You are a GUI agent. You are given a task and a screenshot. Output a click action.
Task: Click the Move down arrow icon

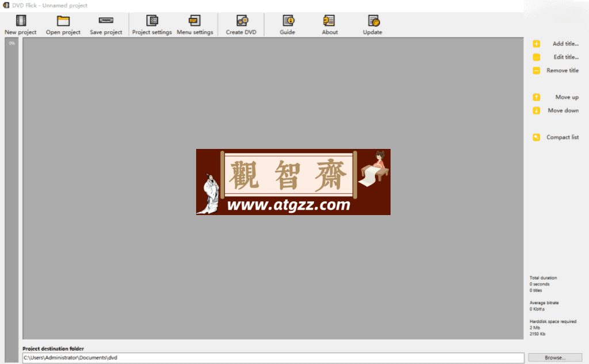click(x=537, y=110)
